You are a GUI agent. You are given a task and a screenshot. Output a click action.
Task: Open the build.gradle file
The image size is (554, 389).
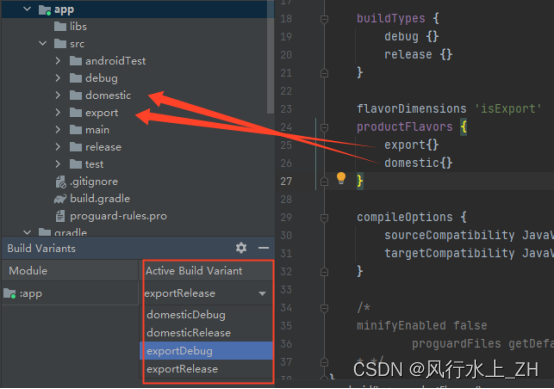[100, 199]
